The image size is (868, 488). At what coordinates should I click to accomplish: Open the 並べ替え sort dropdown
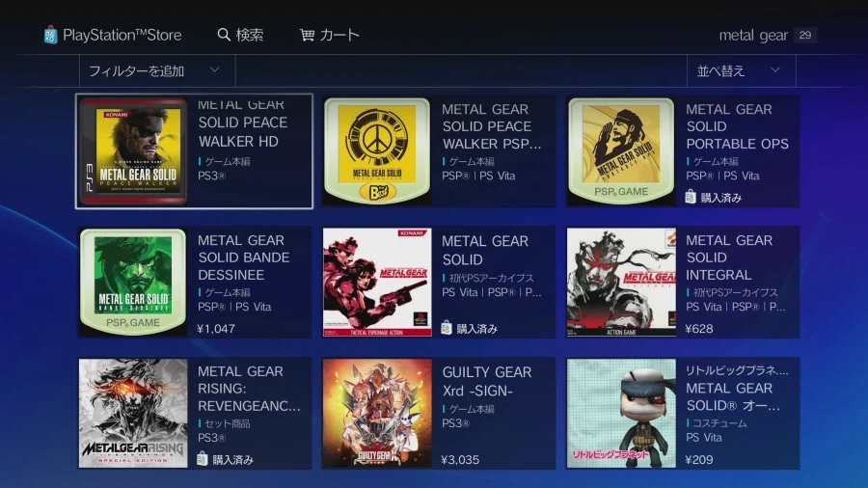click(x=742, y=70)
